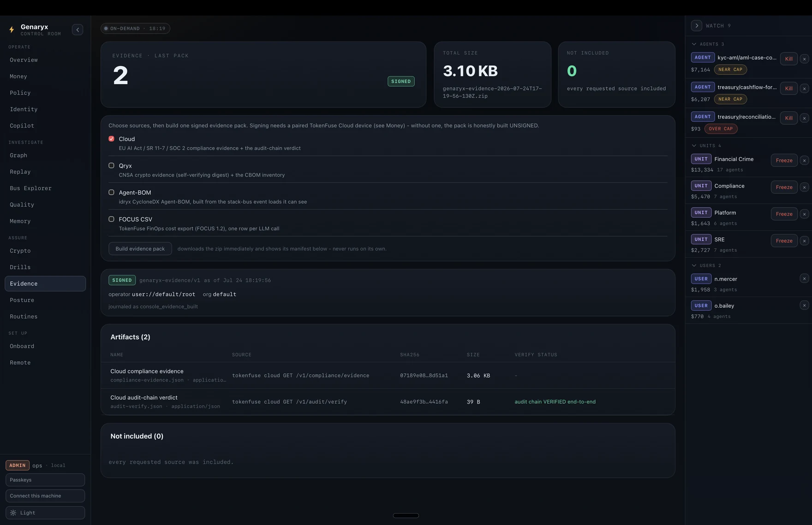The width and height of the screenshot is (812, 525).
Task: Click the ADMIN role badge
Action: click(18, 465)
